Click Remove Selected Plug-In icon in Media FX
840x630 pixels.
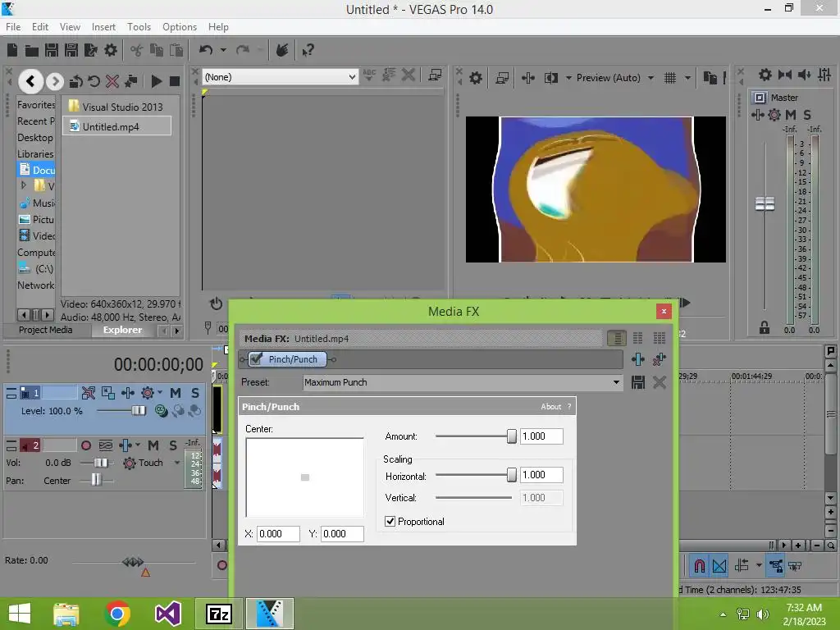click(660, 359)
